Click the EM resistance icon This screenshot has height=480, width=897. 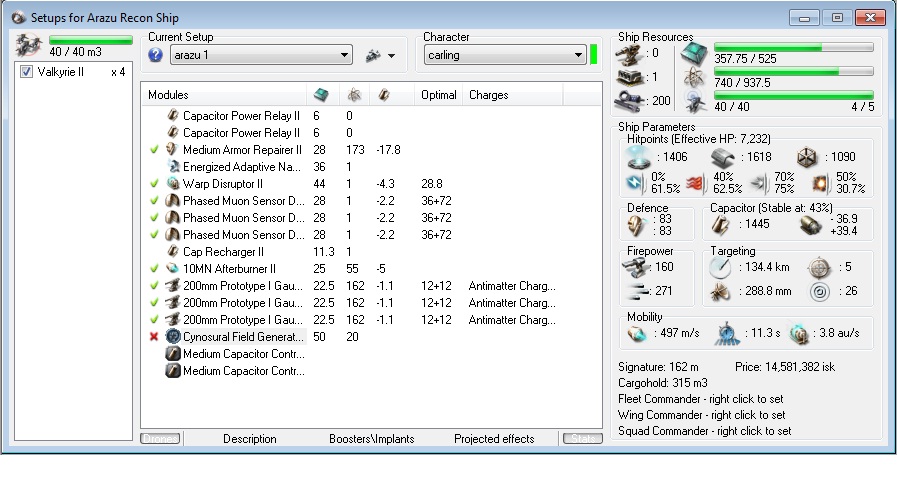(x=636, y=183)
